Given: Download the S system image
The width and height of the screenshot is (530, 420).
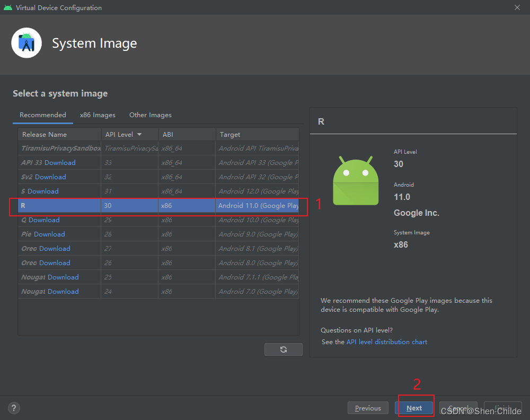Looking at the screenshot, I should coord(43,191).
